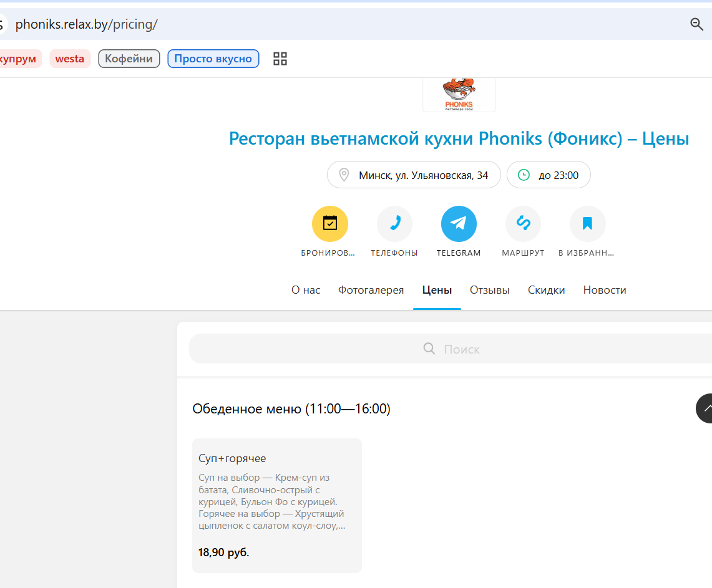The height and width of the screenshot is (588, 712).
Task: Click the route directions icon
Action: point(523,224)
